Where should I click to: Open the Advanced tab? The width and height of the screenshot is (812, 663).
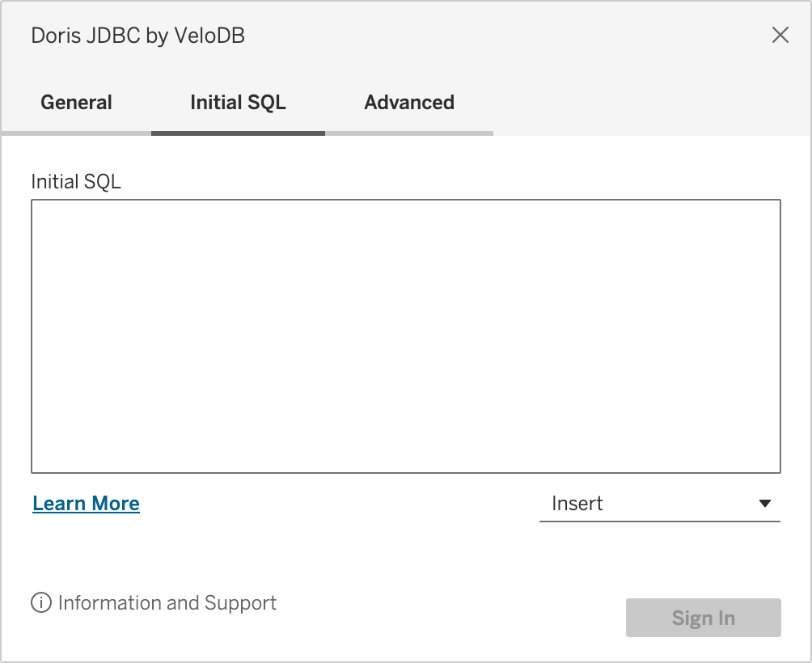pos(409,103)
